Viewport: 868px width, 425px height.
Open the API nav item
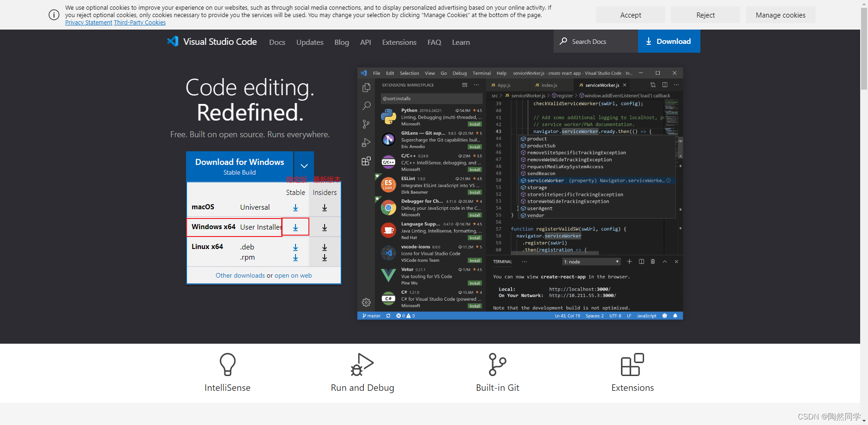click(x=366, y=42)
